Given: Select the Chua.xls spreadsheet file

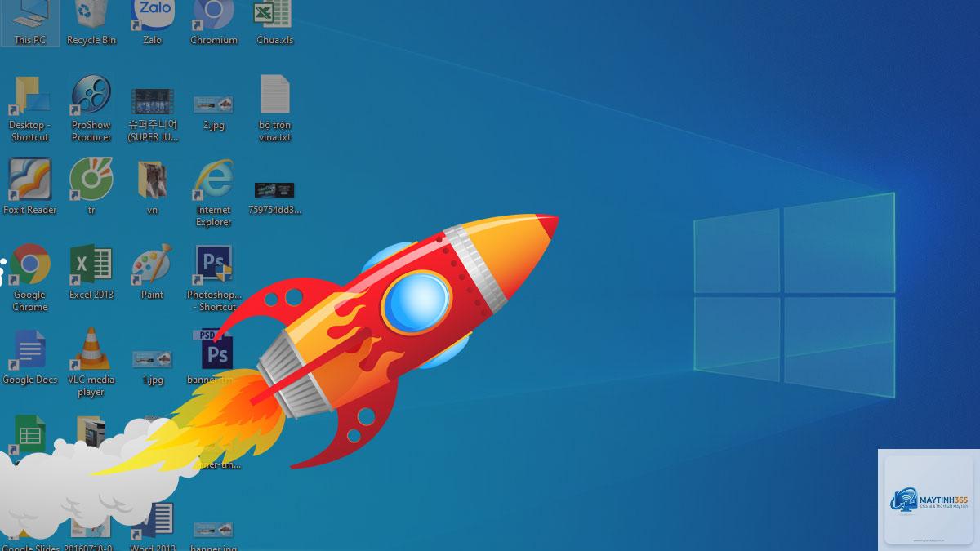Looking at the screenshot, I should (275, 23).
